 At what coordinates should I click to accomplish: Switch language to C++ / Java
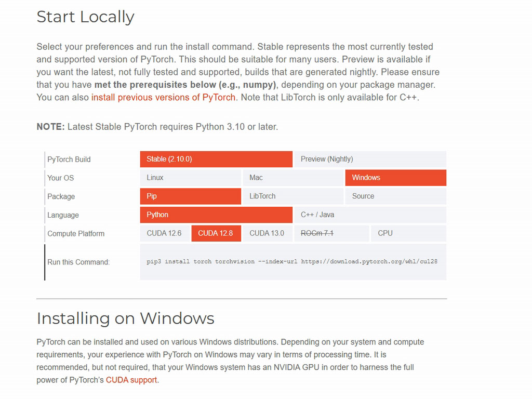[x=369, y=215]
